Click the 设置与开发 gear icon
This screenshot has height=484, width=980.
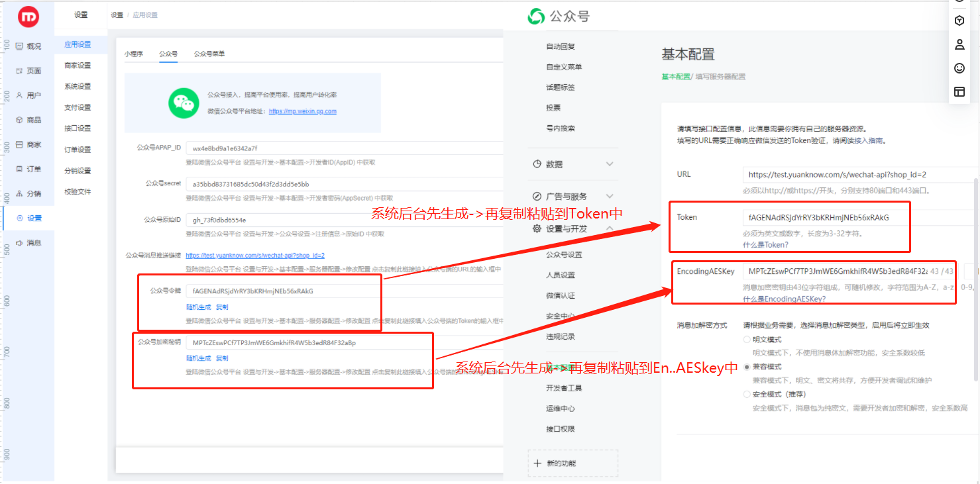tap(537, 228)
